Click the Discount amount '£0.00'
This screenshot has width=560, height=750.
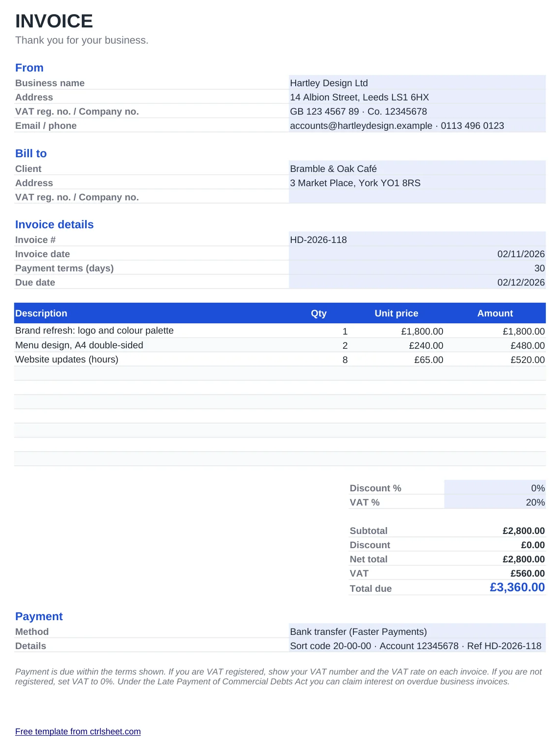533,545
